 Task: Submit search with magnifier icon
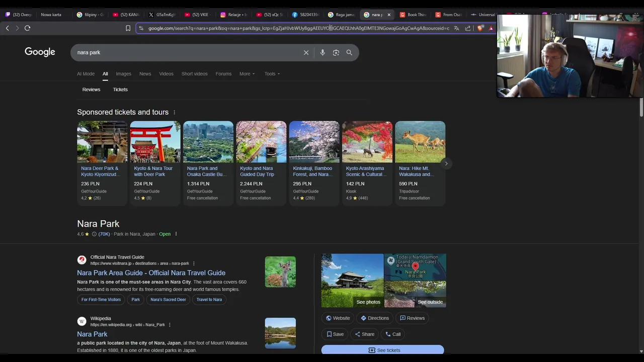click(x=349, y=52)
